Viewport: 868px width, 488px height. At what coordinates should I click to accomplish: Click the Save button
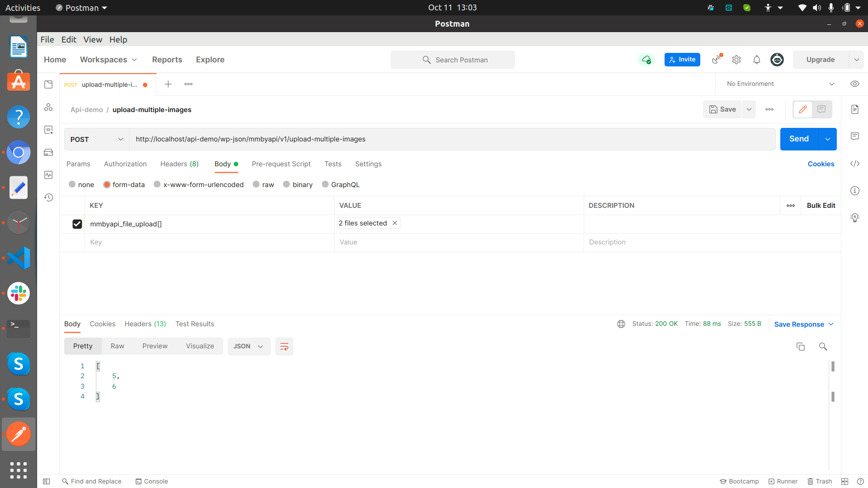(x=722, y=109)
